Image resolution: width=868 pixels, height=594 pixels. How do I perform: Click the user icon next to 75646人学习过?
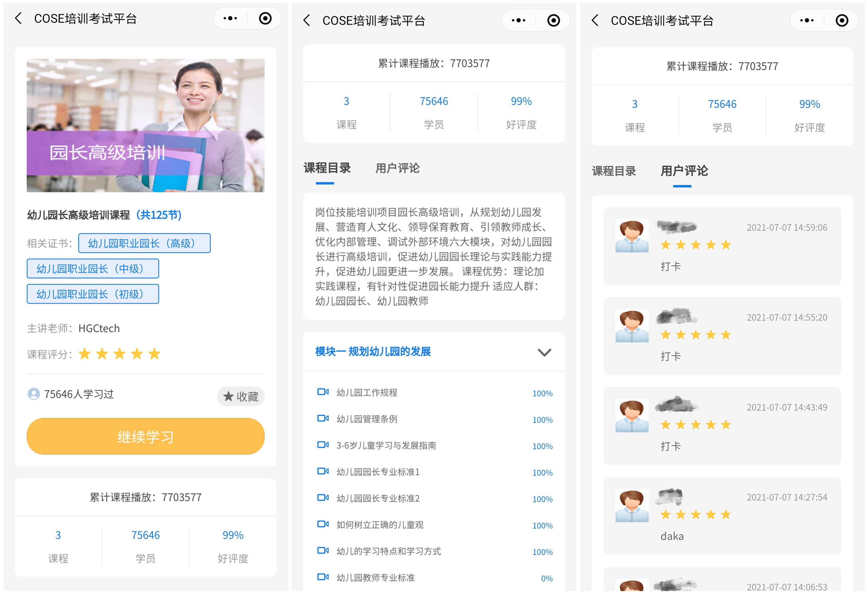[x=34, y=394]
